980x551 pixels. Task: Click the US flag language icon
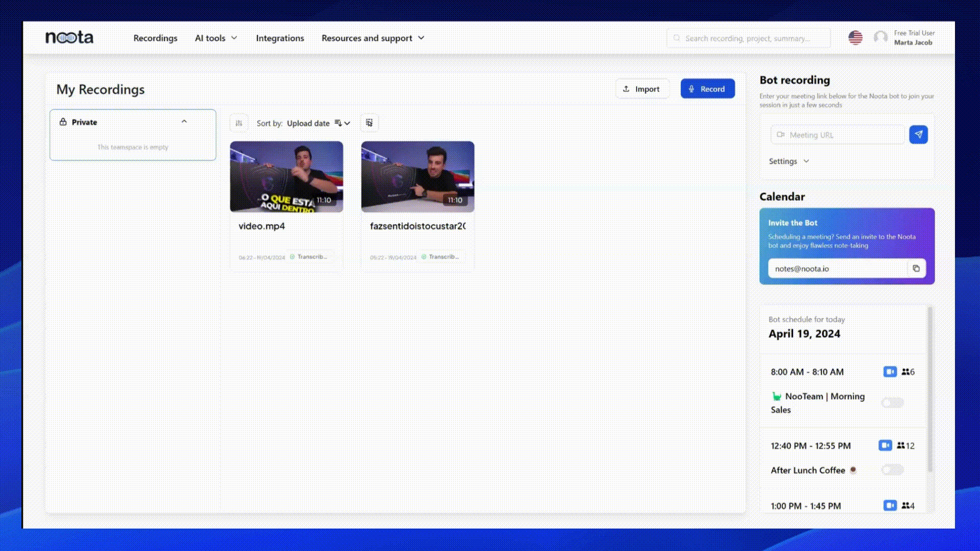(x=855, y=38)
